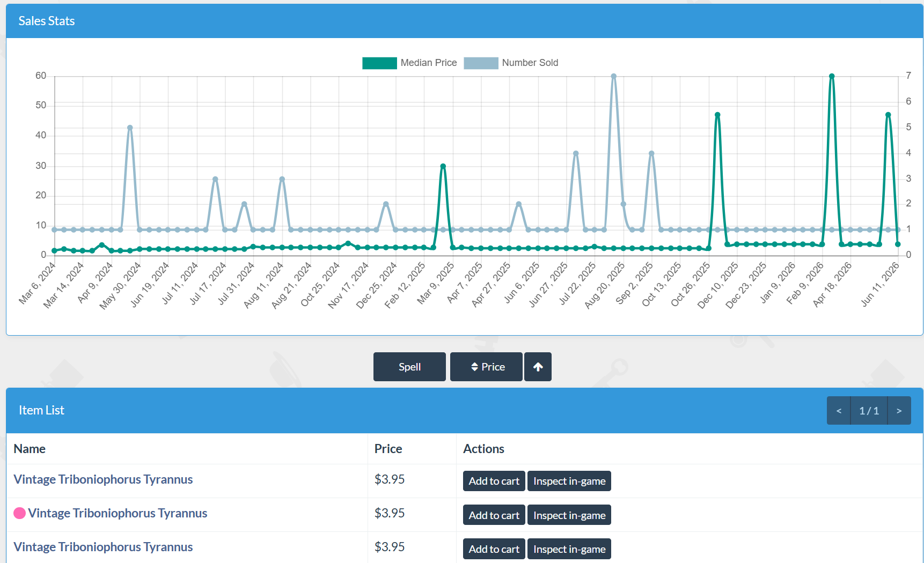This screenshot has height=563, width=924.
Task: Add third Vintage Triboniophorus Tyrannus to cart
Action: tap(494, 549)
